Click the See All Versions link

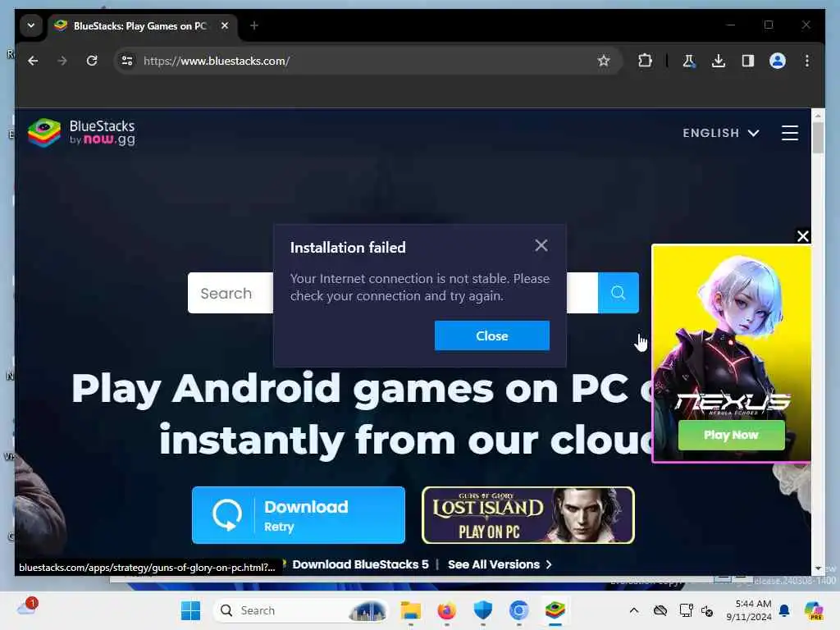(500, 564)
